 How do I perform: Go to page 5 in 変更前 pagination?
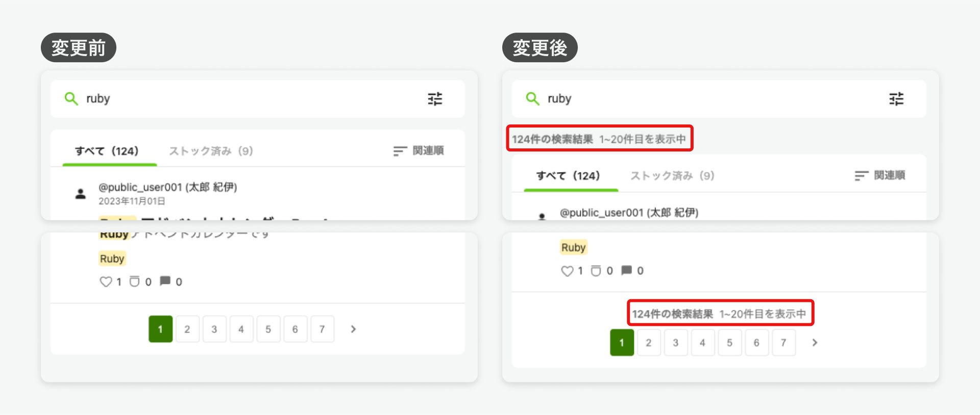pyautogui.click(x=268, y=329)
